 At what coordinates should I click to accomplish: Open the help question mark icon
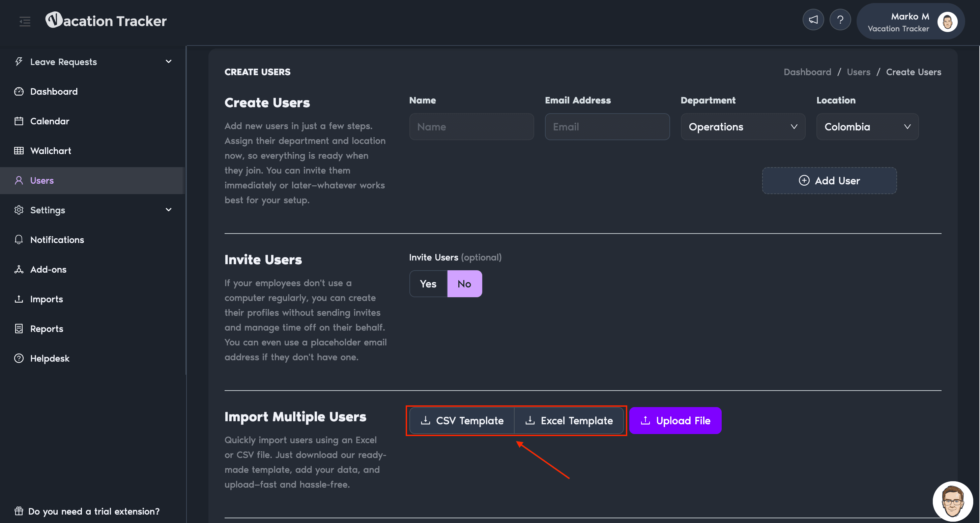840,20
